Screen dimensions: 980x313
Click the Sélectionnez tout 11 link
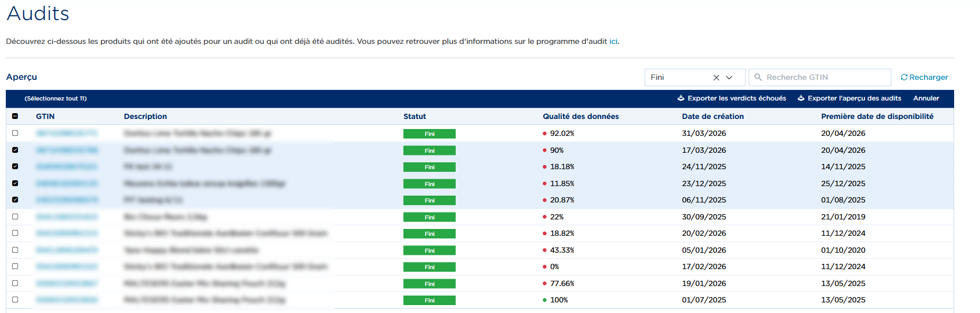click(55, 98)
